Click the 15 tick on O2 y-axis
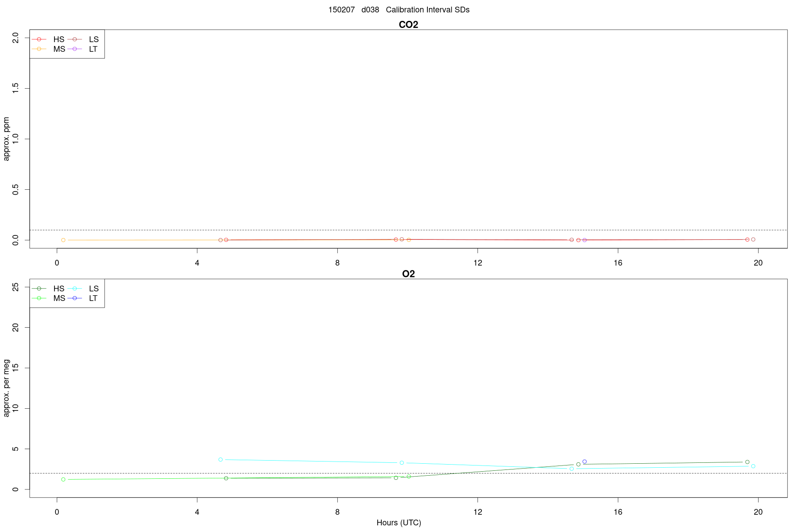 coord(16,368)
